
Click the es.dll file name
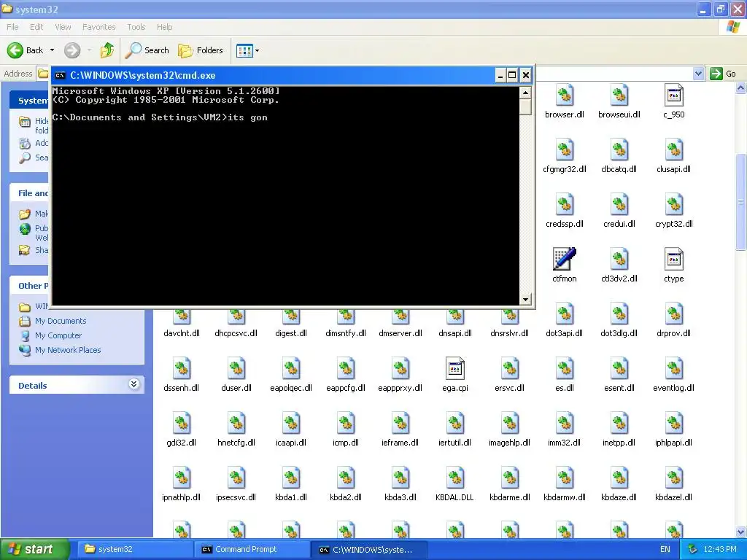[565, 388]
